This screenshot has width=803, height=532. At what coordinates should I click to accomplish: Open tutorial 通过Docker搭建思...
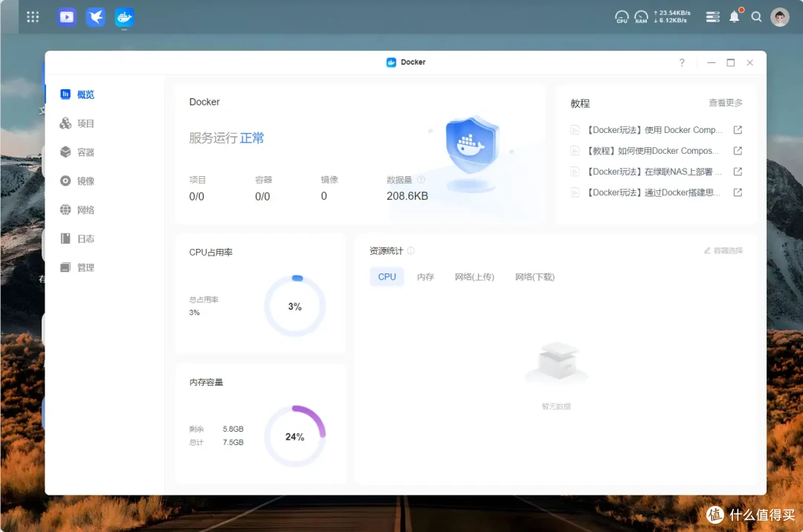tap(654, 193)
